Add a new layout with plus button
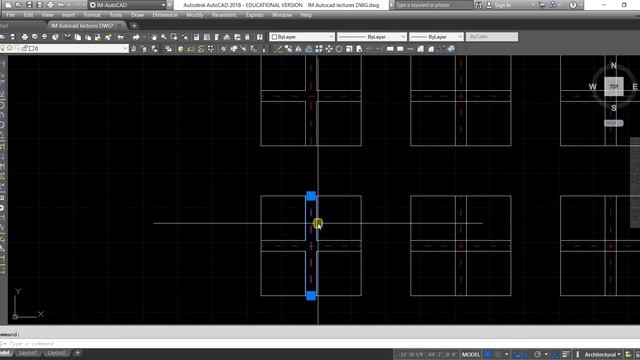640x360 pixels. click(x=77, y=353)
